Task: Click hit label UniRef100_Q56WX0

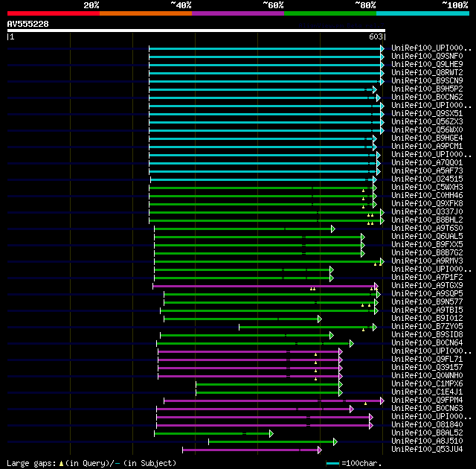Action: pos(427,130)
